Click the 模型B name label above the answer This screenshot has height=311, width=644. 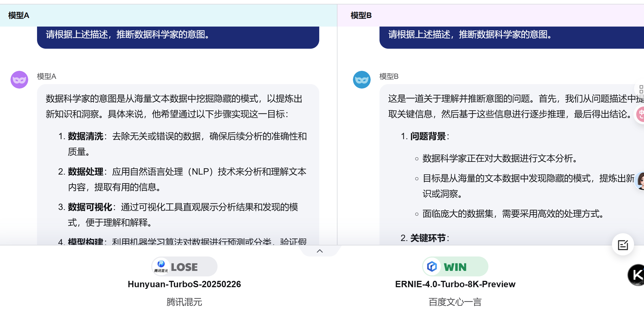[389, 76]
